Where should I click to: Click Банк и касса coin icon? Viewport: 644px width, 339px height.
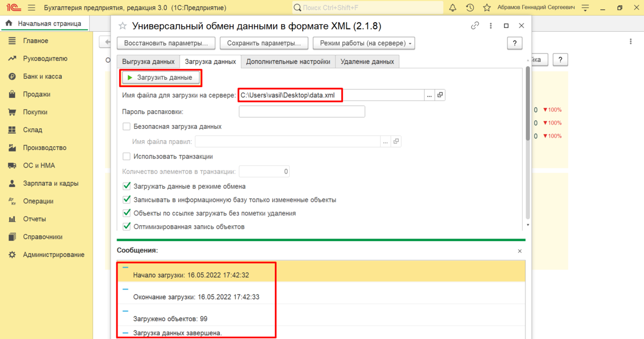click(x=12, y=76)
